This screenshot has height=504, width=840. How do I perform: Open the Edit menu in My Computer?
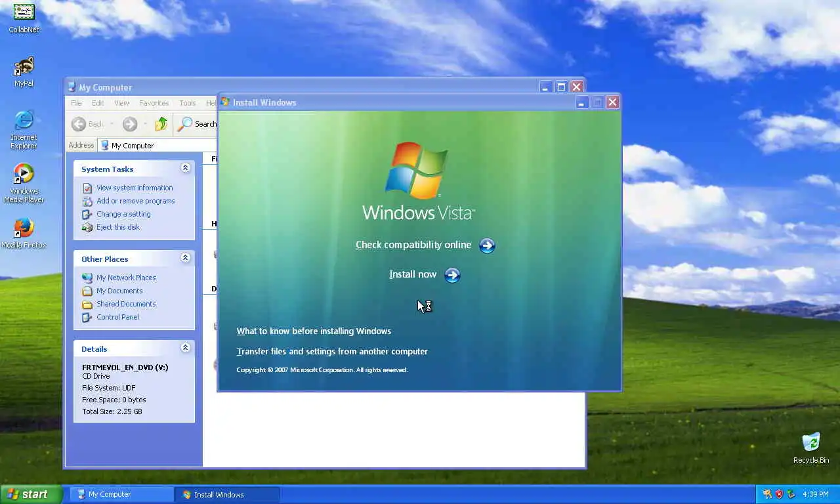pyautogui.click(x=98, y=103)
